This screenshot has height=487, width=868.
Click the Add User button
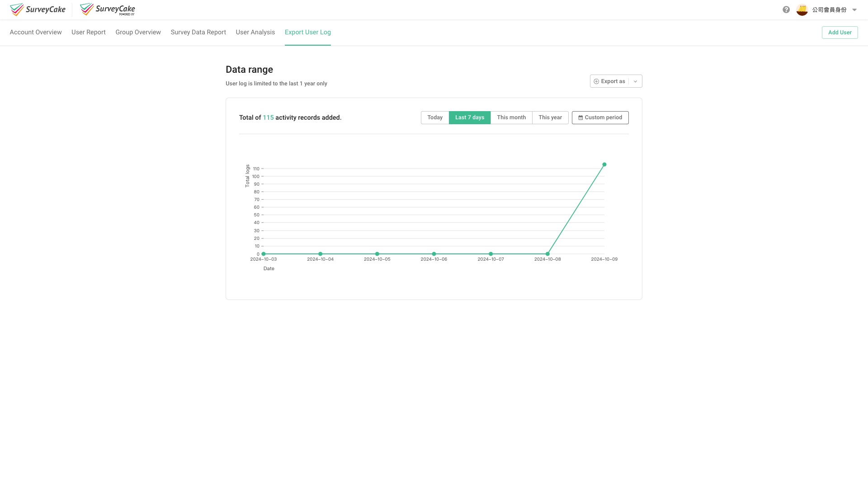pos(840,32)
